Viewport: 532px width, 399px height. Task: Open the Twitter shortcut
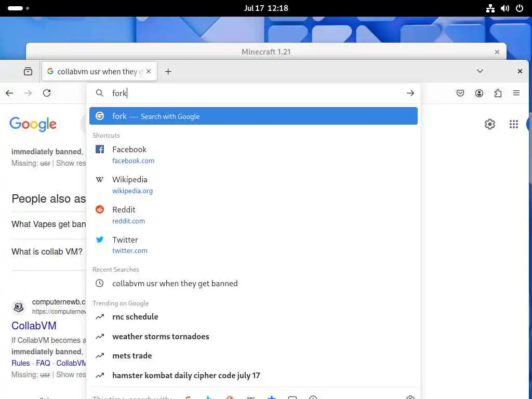pyautogui.click(x=254, y=245)
